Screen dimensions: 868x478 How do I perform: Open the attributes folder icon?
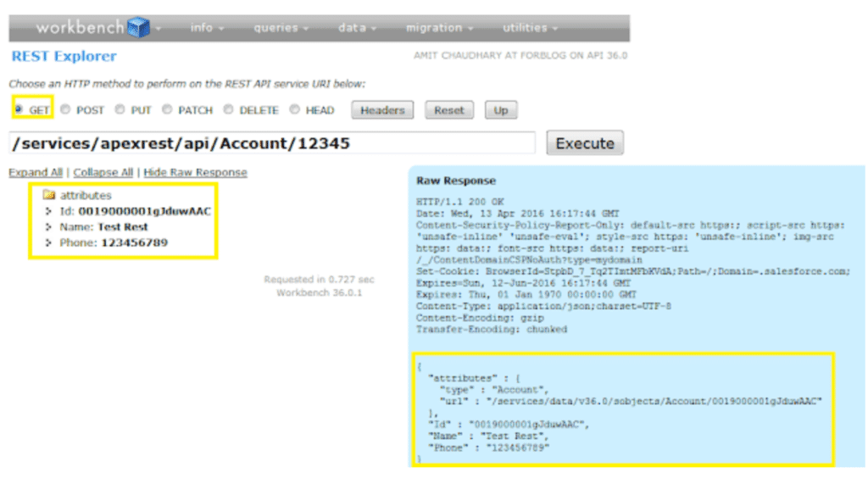(48, 195)
